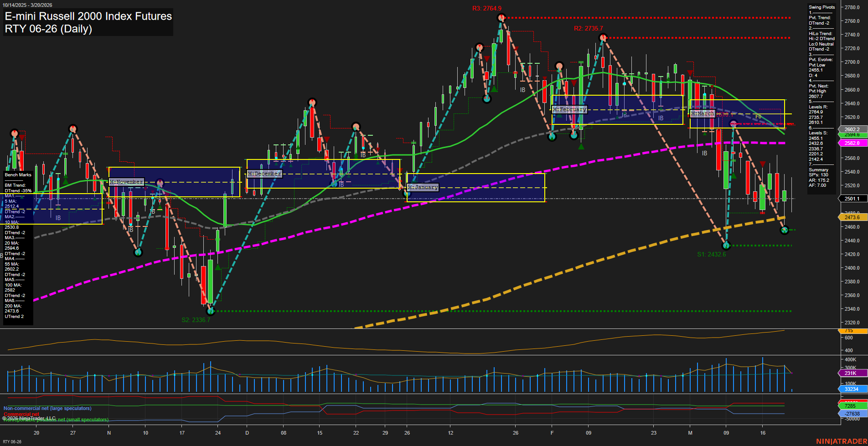Select the red swing high marker at R3 2764.9
This screenshot has width=868, height=446.
(x=501, y=17)
